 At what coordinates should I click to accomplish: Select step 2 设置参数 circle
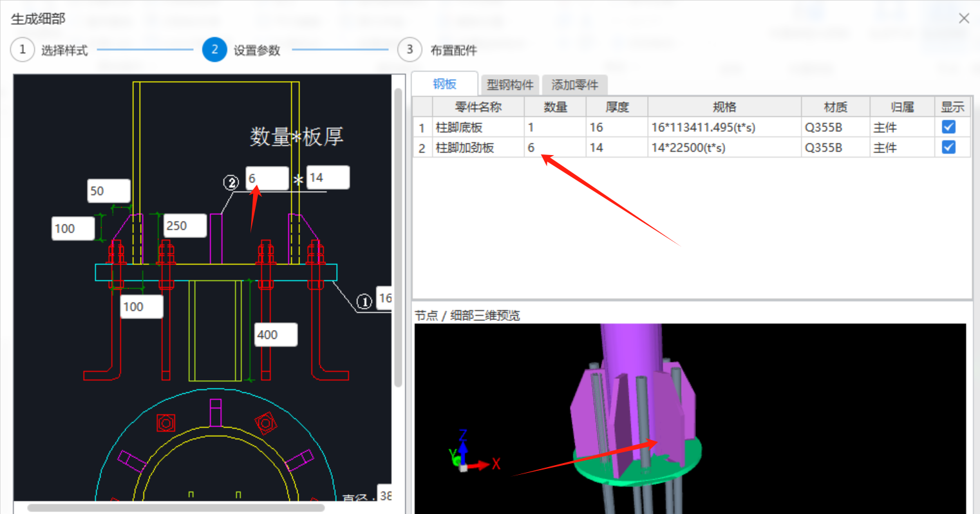coord(214,50)
